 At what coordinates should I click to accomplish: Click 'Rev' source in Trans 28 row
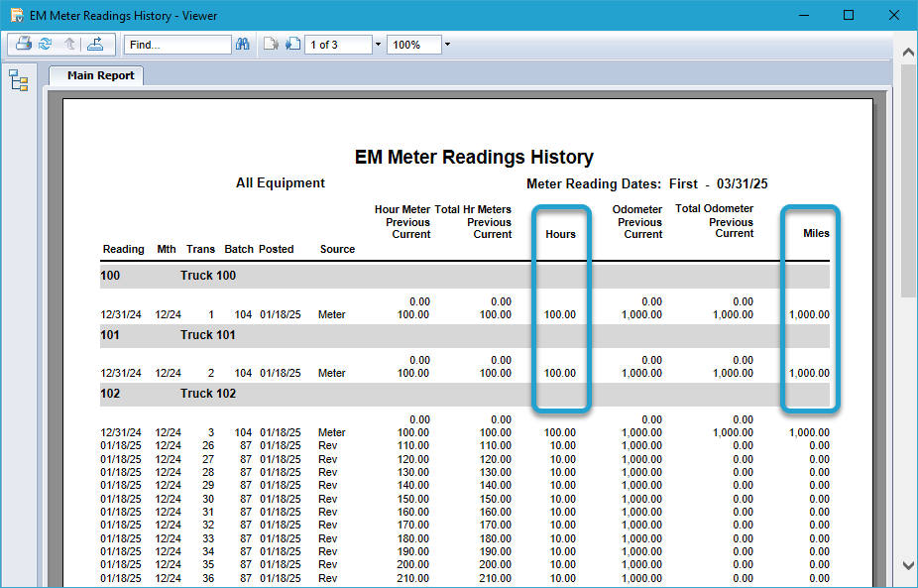328,472
